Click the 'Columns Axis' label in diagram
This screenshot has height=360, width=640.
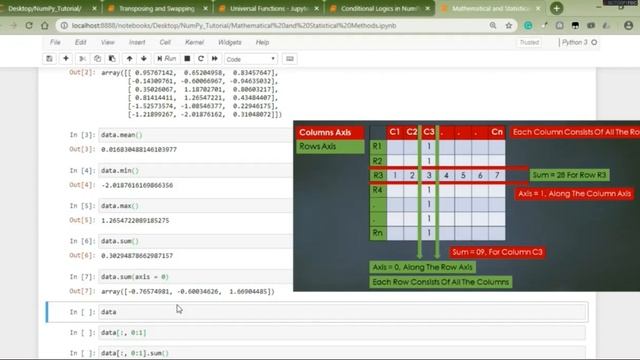330,132
